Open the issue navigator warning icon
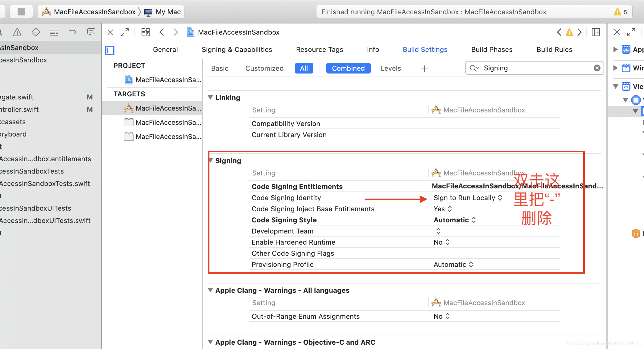This screenshot has height=349, width=644. pyautogui.click(x=17, y=32)
